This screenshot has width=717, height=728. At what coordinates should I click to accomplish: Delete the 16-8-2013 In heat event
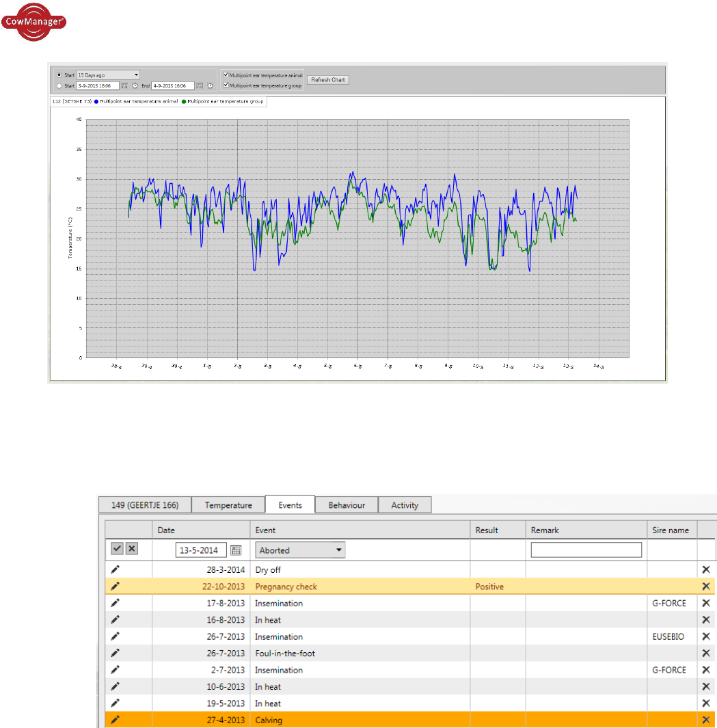click(706, 620)
